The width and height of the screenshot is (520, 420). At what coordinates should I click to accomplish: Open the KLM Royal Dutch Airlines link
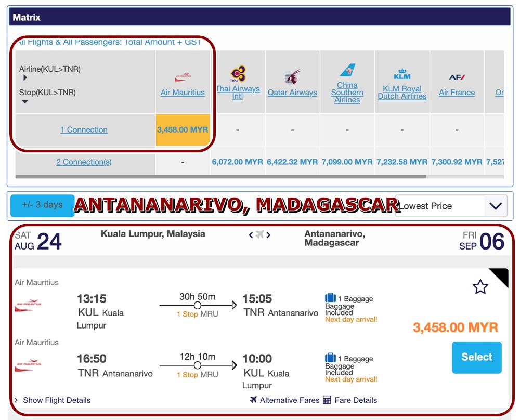(x=402, y=93)
